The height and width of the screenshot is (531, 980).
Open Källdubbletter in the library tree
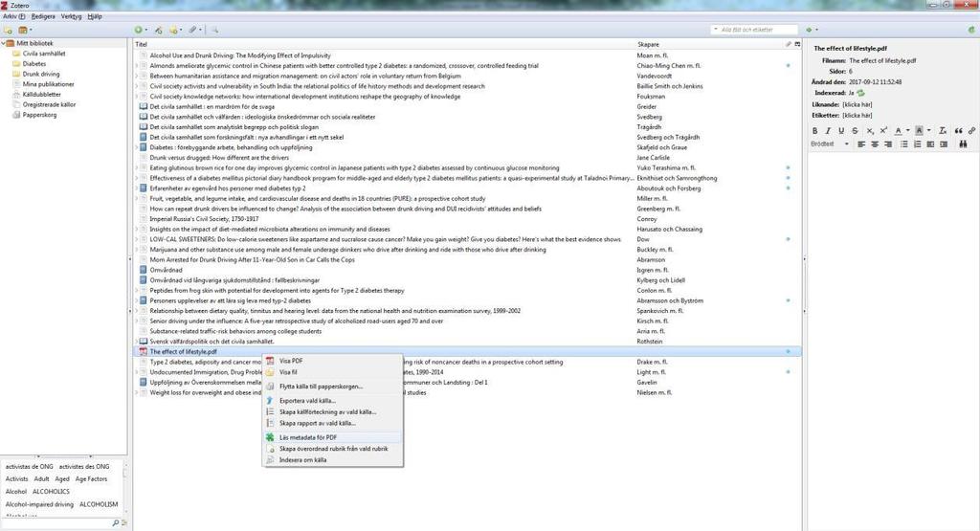point(41,95)
